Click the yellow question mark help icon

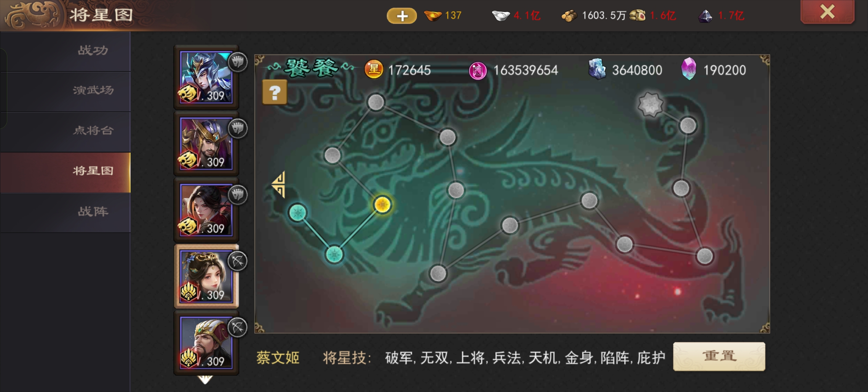tap(275, 93)
